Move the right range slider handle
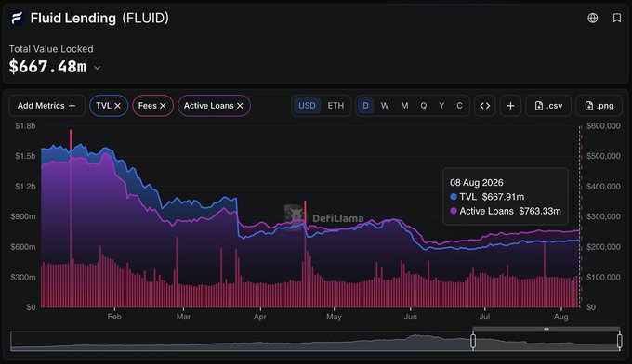The height and width of the screenshot is (364, 632). [620, 341]
